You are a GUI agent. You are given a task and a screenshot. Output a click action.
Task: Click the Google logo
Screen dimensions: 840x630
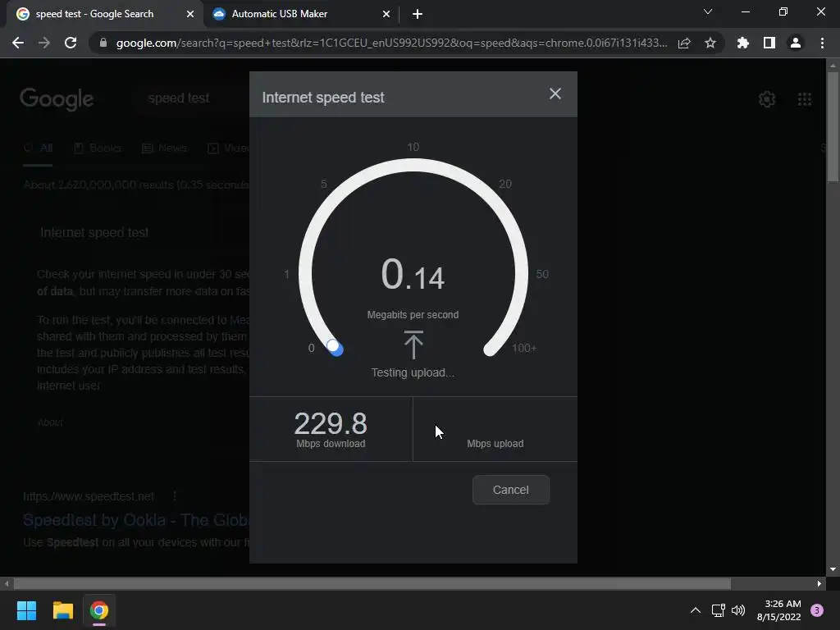[57, 99]
